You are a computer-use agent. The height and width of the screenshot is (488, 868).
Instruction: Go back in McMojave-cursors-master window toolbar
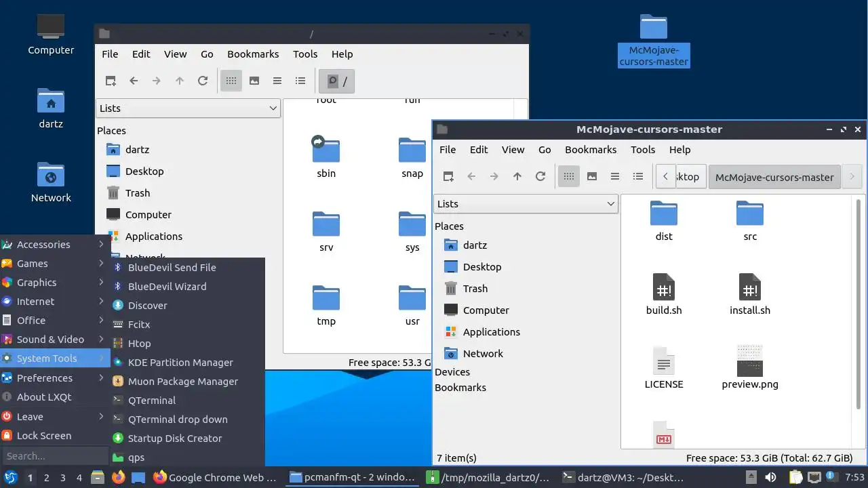(471, 176)
